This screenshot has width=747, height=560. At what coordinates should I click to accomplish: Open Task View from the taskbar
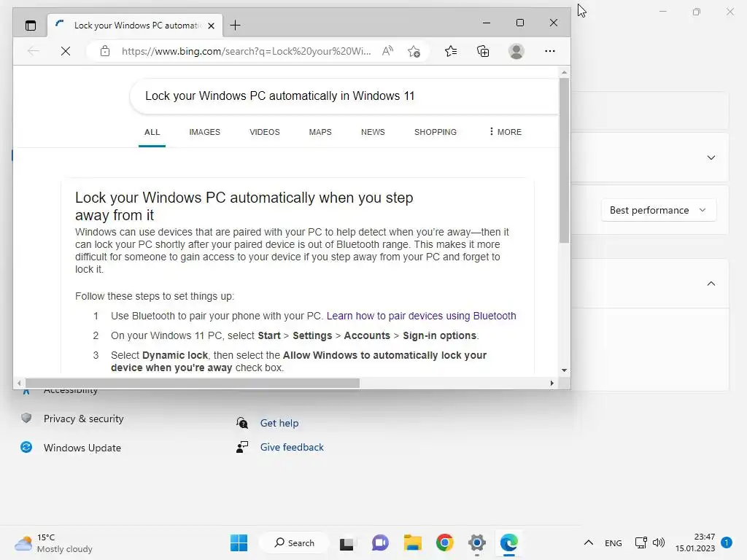pos(347,543)
